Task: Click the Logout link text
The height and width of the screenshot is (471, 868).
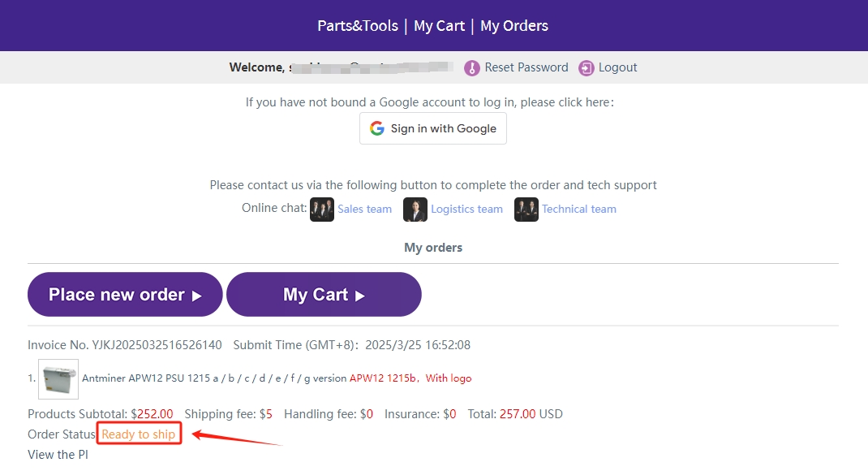Action: click(x=618, y=67)
